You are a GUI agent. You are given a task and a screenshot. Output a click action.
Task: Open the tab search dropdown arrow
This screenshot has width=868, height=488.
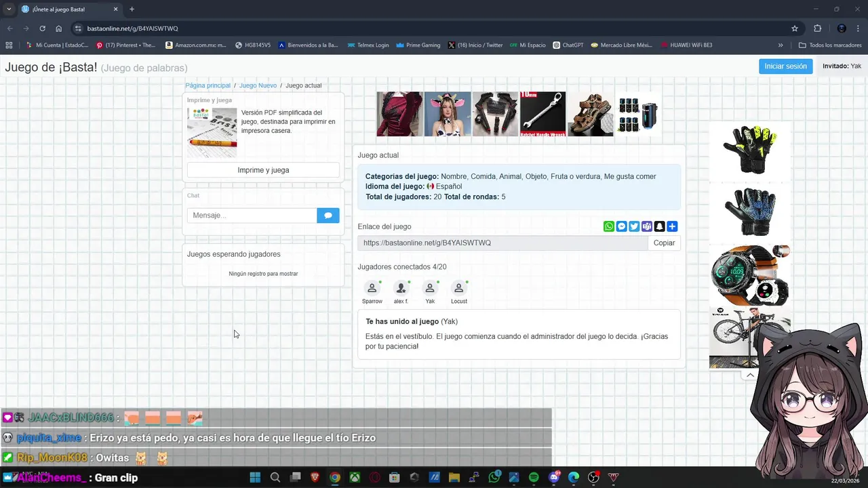pyautogui.click(x=9, y=9)
